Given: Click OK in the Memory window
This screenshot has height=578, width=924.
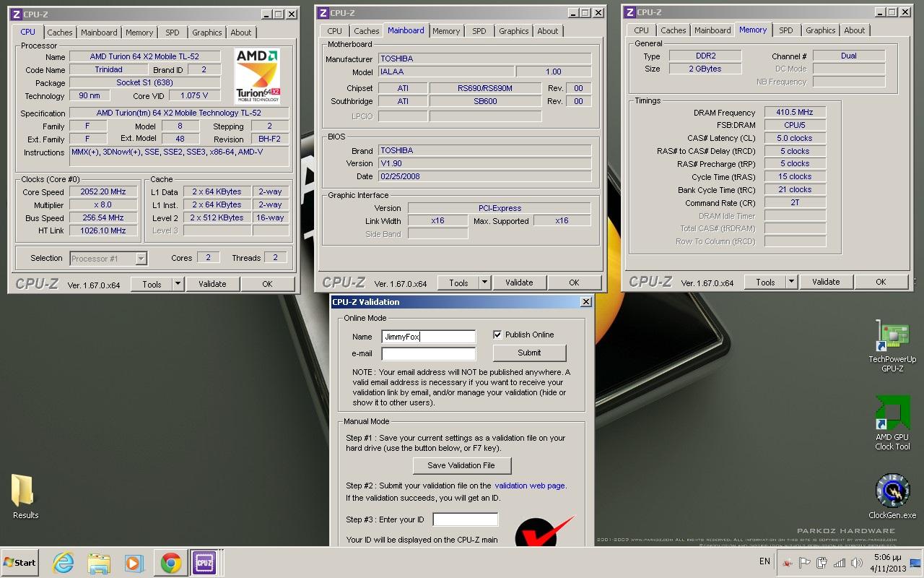Looking at the screenshot, I should click(x=881, y=282).
